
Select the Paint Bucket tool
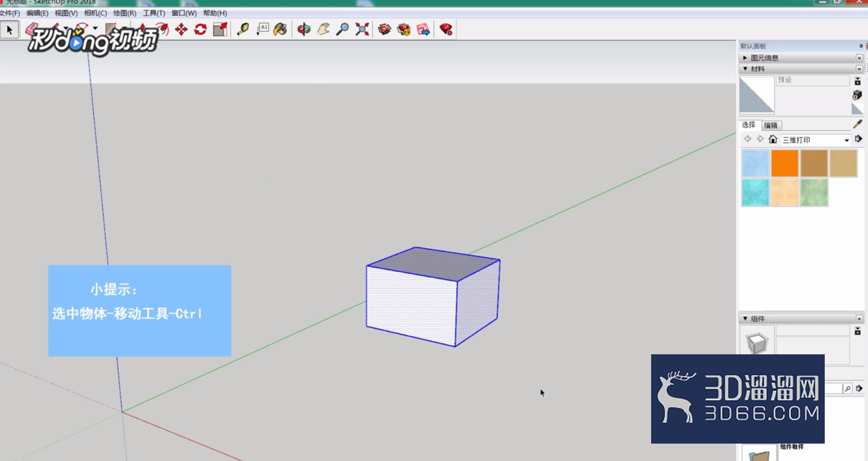tap(280, 30)
